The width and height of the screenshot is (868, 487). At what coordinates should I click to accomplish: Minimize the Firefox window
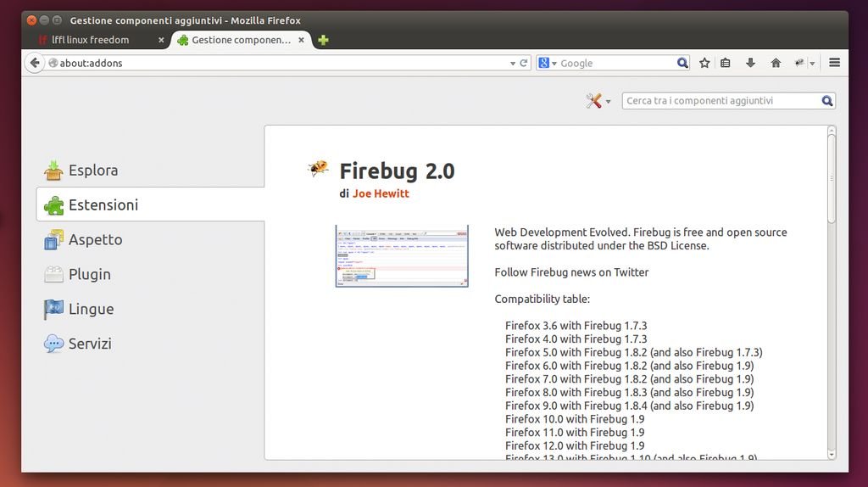(x=44, y=20)
